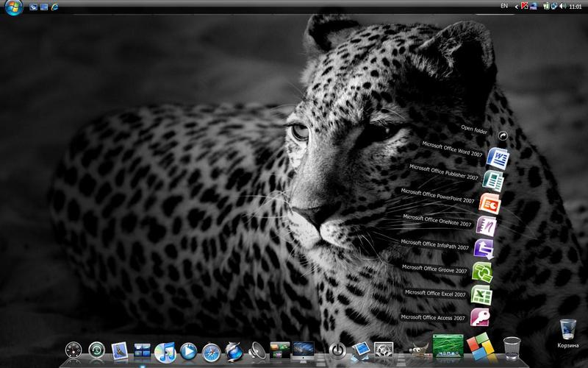Image resolution: width=588 pixels, height=368 pixels.
Task: Launch Microsoft Office Excel 2007
Action: (x=481, y=294)
